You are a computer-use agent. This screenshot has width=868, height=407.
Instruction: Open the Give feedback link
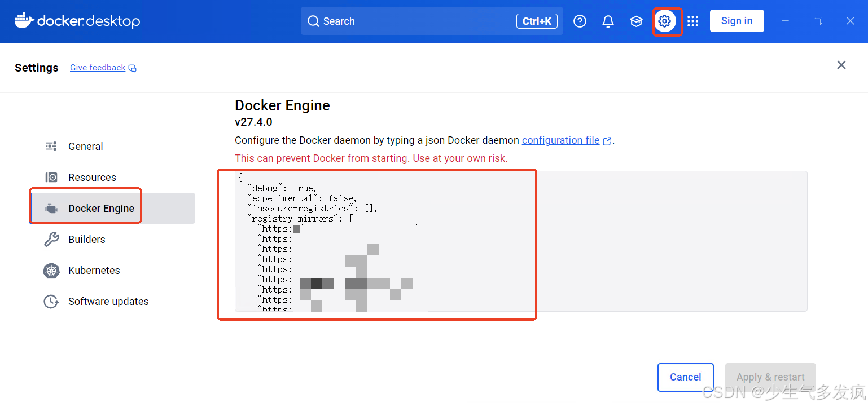98,68
